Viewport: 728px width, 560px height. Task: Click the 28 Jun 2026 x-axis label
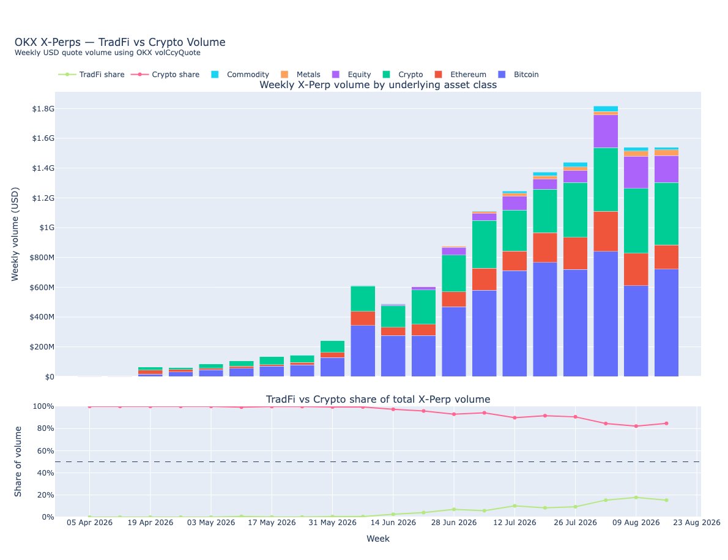point(453,523)
